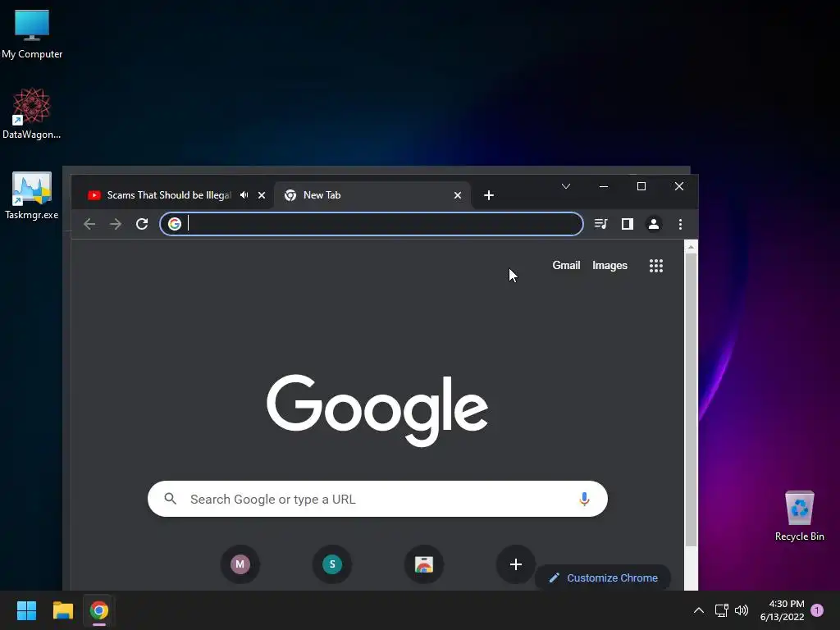840x630 pixels.
Task: Toggle the Chrome side panel
Action: click(628, 224)
